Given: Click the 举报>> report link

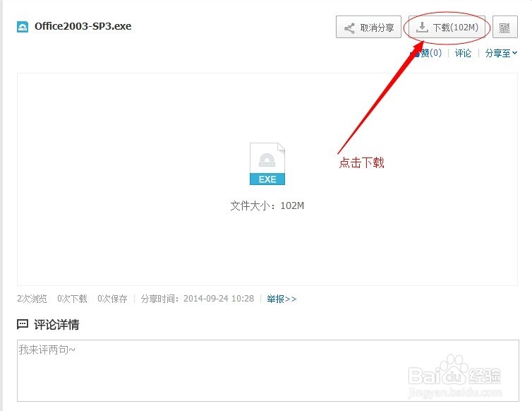Looking at the screenshot, I should click(x=282, y=299).
